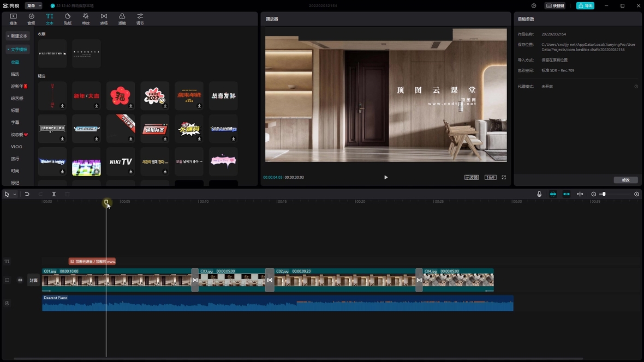
Task: Select the 综艺感 template category
Action: (x=17, y=99)
